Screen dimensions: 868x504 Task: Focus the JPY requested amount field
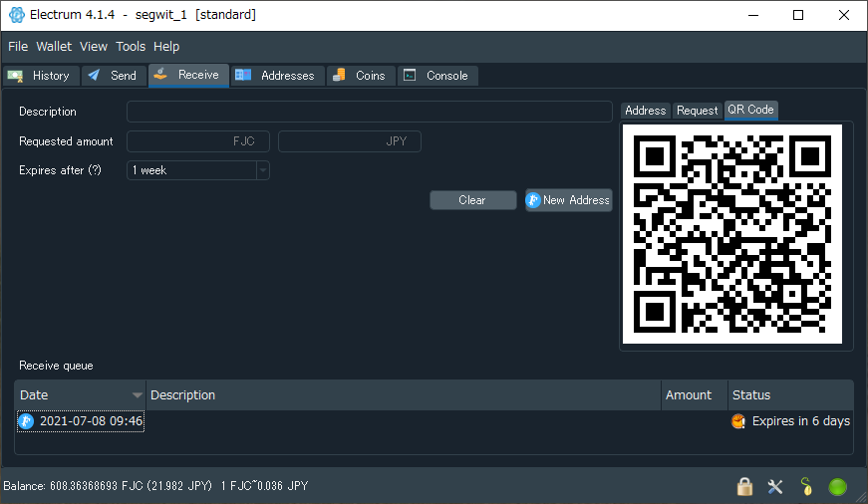tap(350, 141)
